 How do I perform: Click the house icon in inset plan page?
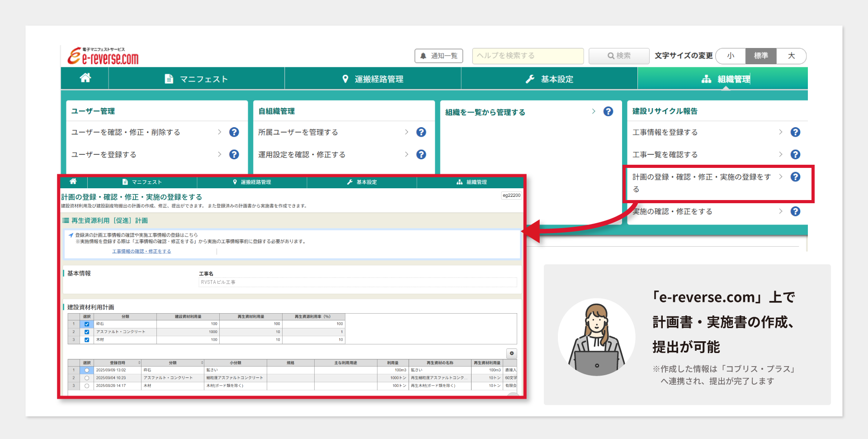pyautogui.click(x=73, y=181)
